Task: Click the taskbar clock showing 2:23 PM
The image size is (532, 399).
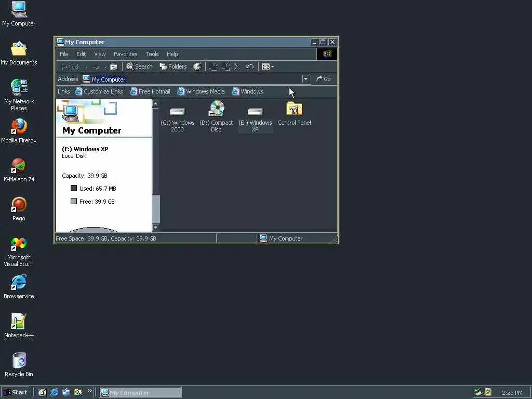Action: [512, 393]
